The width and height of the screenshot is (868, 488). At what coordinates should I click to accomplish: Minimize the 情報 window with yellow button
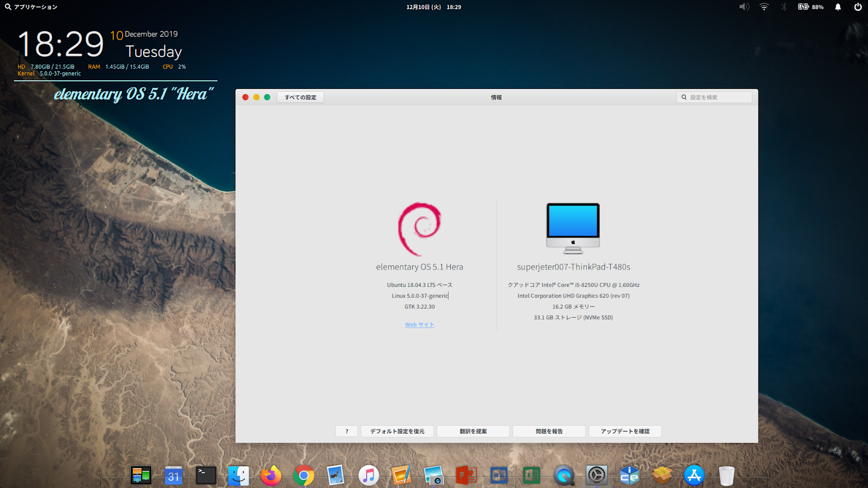coord(256,97)
